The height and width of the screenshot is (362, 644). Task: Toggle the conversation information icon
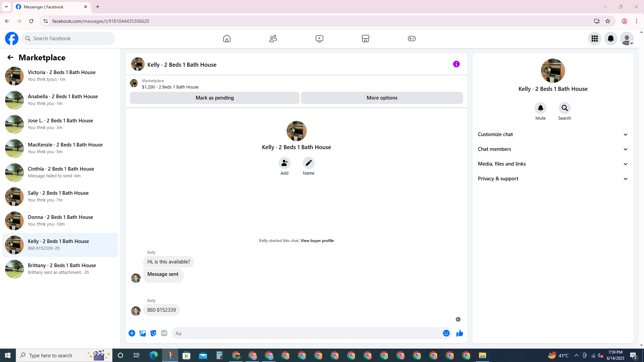(456, 64)
